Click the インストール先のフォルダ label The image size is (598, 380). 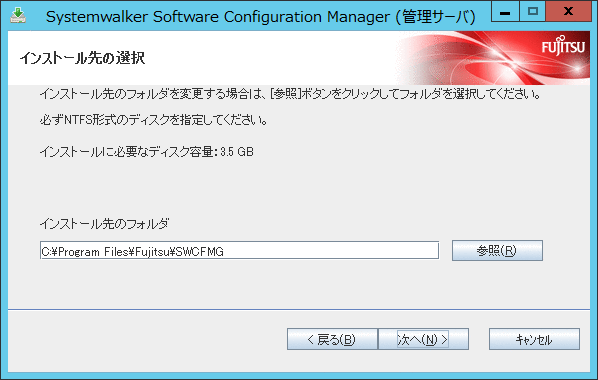pyautogui.click(x=104, y=224)
